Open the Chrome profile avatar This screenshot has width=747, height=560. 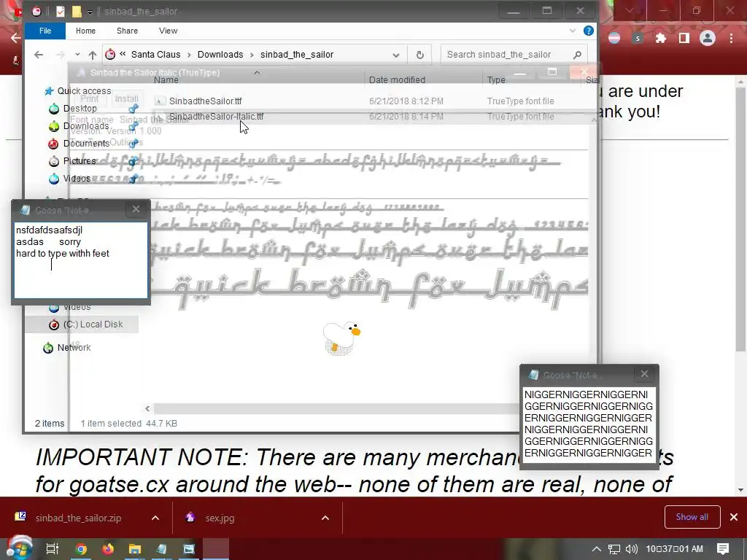(708, 38)
